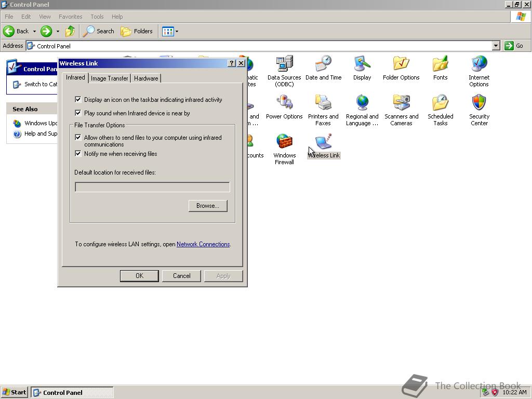
Task: Select the Wireless Link icon
Action: pos(323,141)
